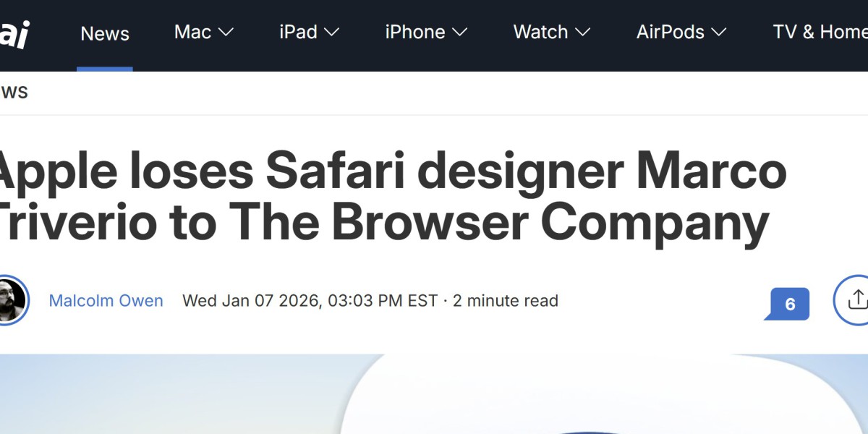Open the Mac dropdown chevron
868x434 pixels.
point(225,33)
